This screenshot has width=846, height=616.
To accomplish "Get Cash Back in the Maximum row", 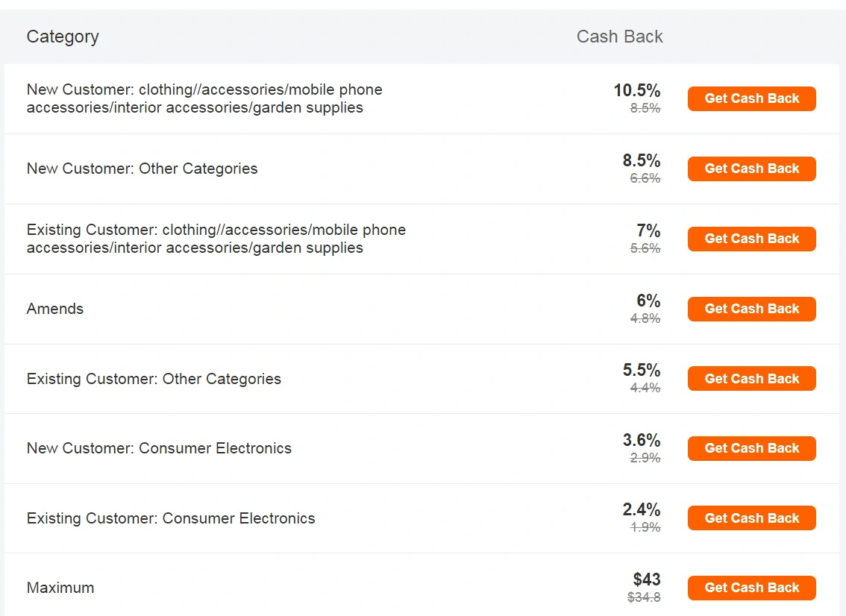I will (x=751, y=588).
